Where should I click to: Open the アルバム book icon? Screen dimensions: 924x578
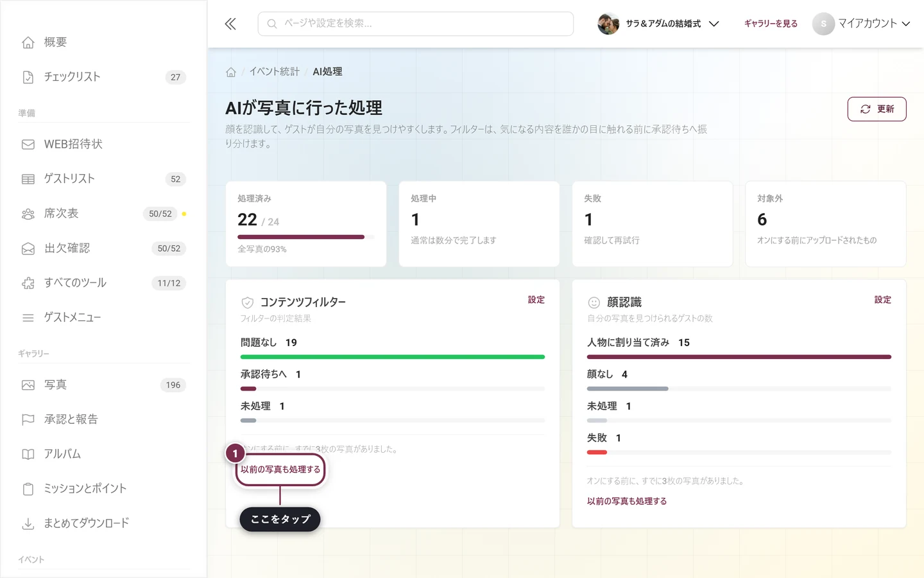point(28,455)
